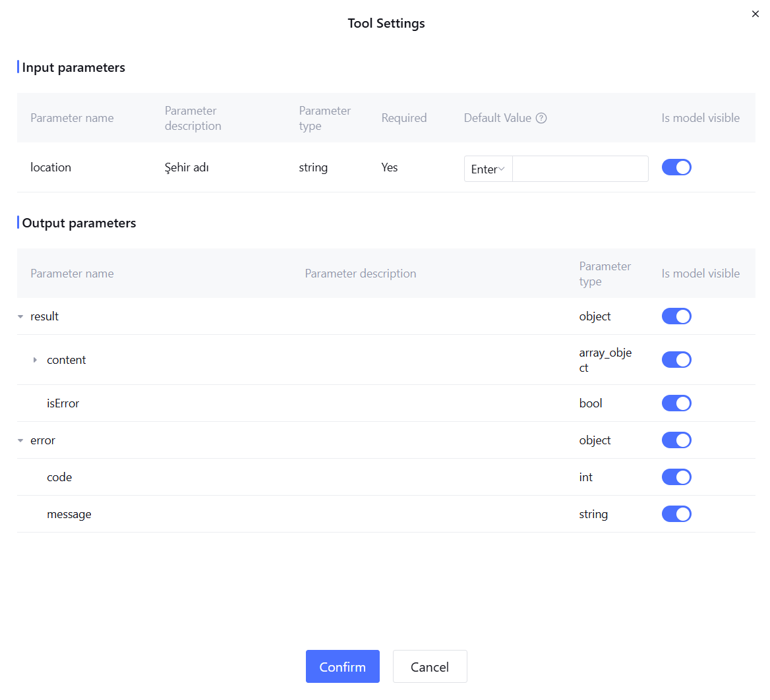The image size is (770, 700).
Task: Cancel the tool settings changes
Action: tap(430, 666)
